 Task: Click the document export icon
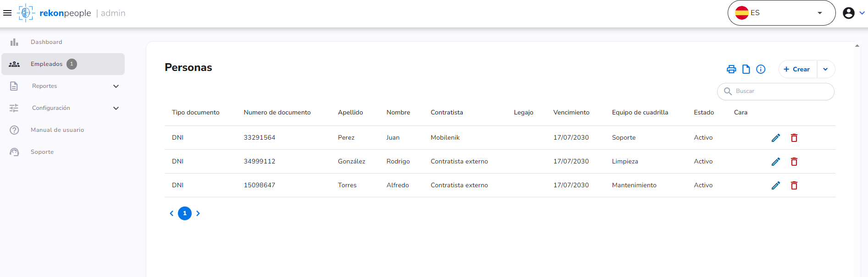746,69
